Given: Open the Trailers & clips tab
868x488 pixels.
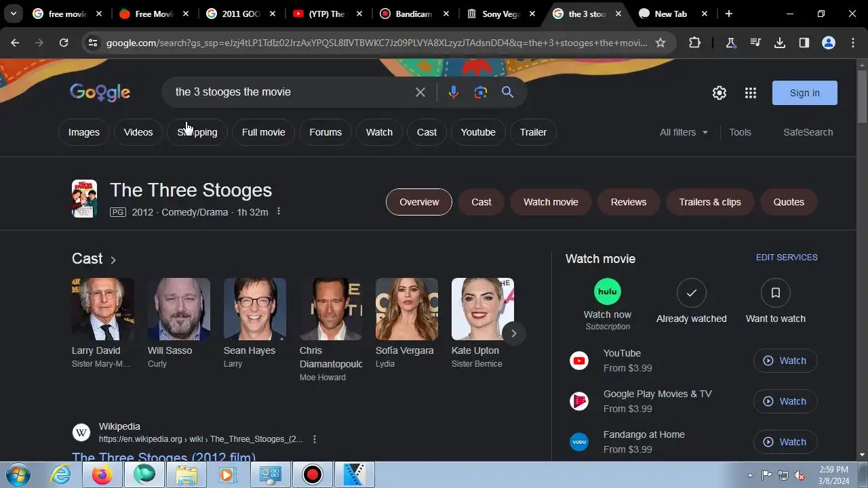Looking at the screenshot, I should 710,202.
